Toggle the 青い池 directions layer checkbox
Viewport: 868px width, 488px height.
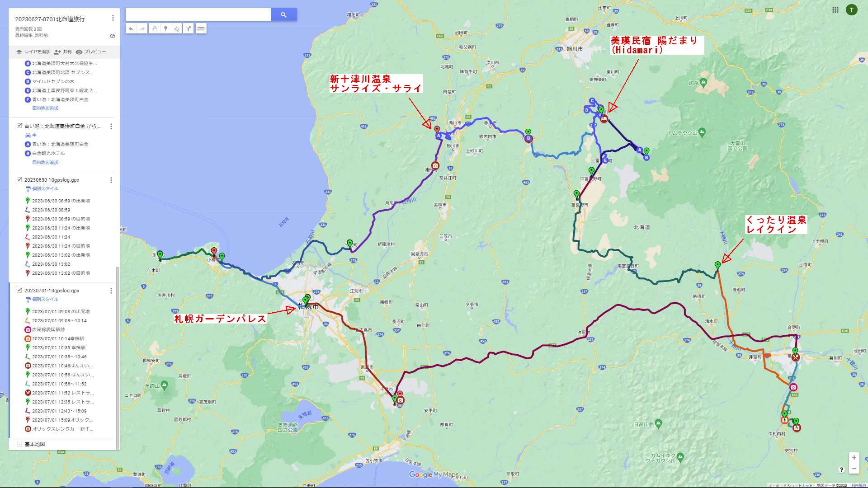(x=19, y=126)
